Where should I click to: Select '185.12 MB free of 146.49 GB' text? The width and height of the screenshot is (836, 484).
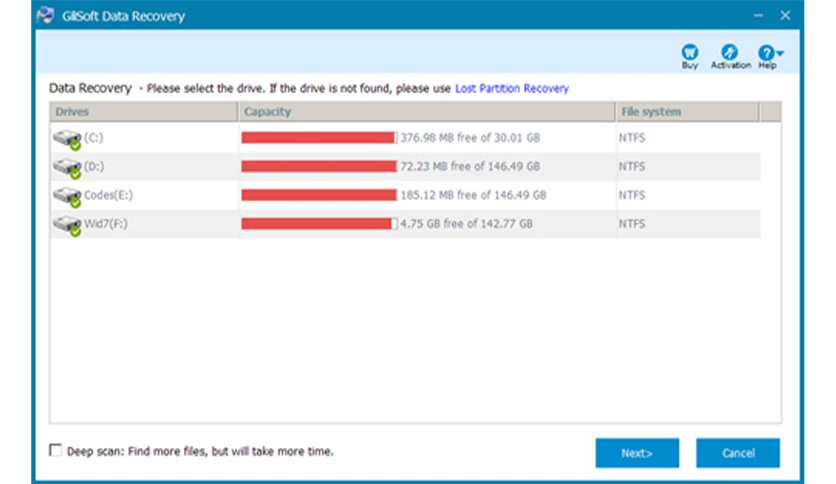tap(473, 195)
